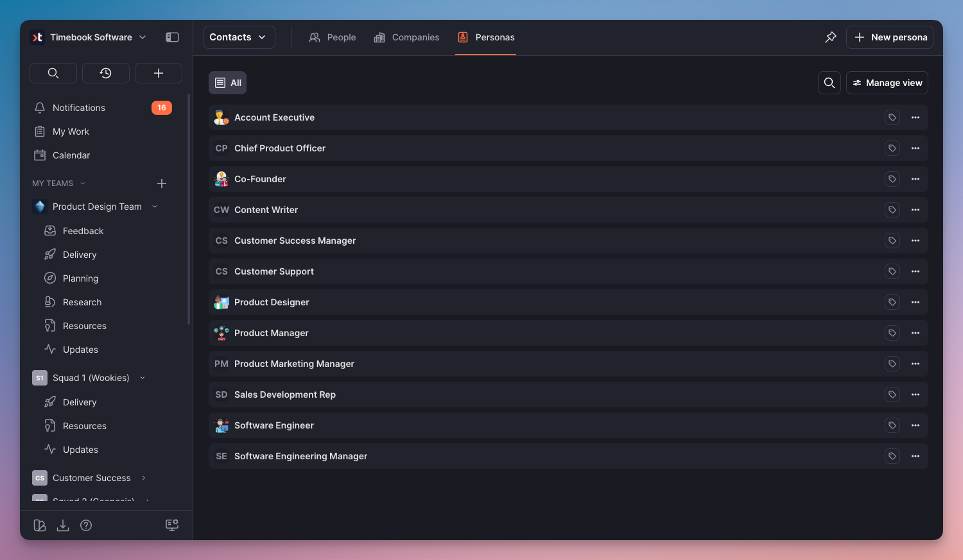
Task: Click the Manage view button
Action: (887, 83)
